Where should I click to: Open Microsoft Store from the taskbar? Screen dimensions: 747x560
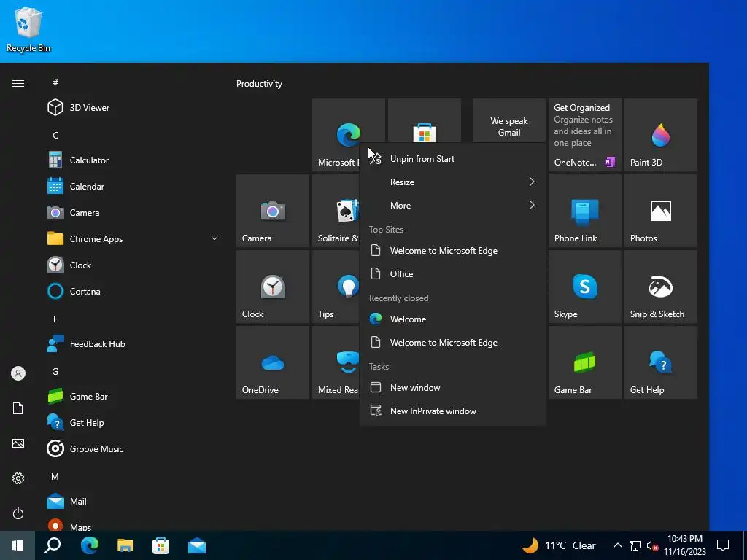(x=161, y=545)
